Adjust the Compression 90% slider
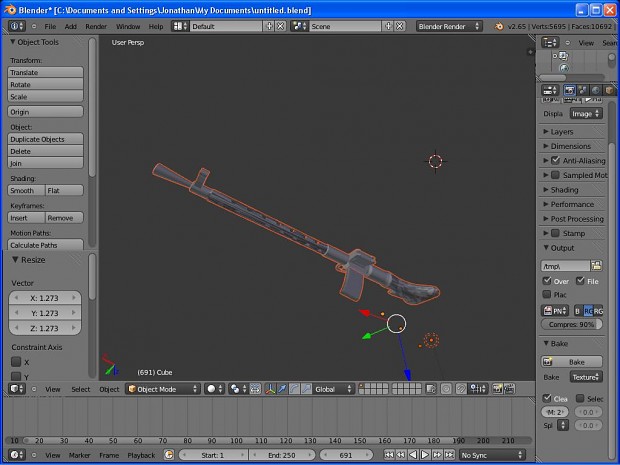This screenshot has width=620, height=465. (572, 324)
